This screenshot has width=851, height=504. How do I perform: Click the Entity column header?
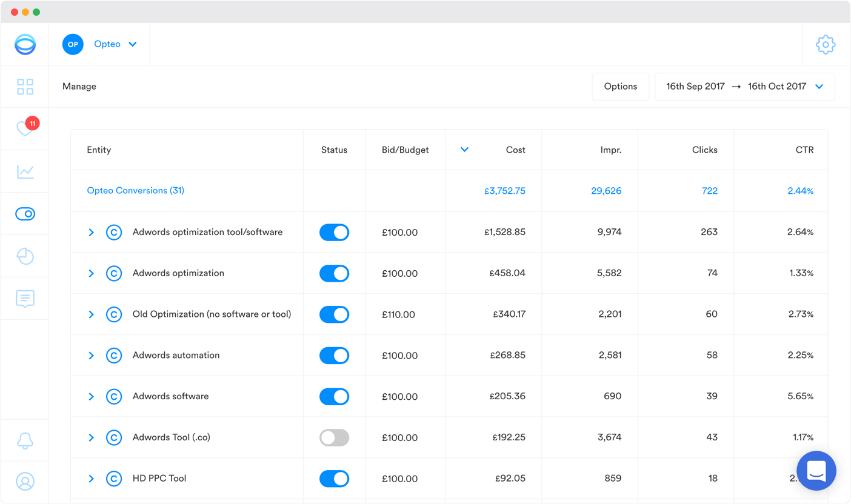99,150
